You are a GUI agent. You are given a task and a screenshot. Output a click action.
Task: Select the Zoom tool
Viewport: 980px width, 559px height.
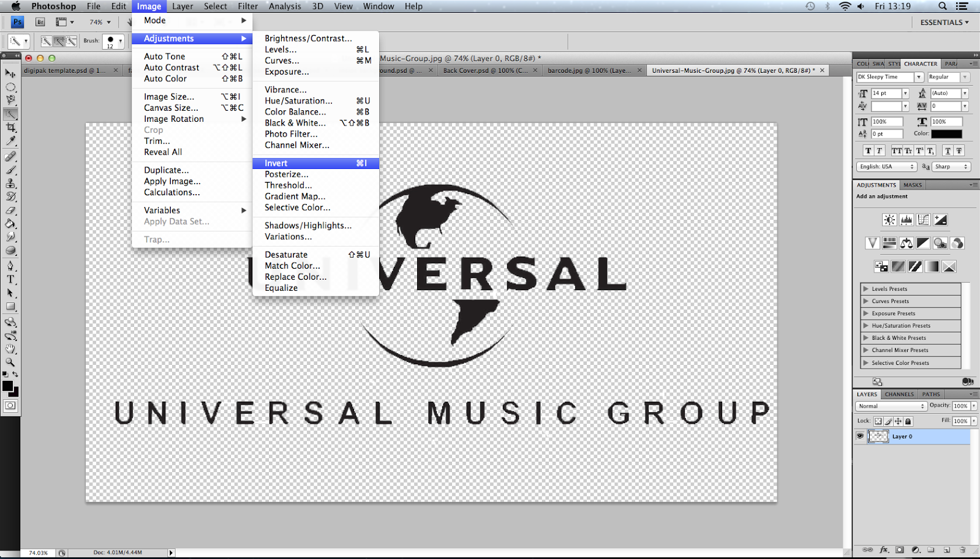point(10,362)
